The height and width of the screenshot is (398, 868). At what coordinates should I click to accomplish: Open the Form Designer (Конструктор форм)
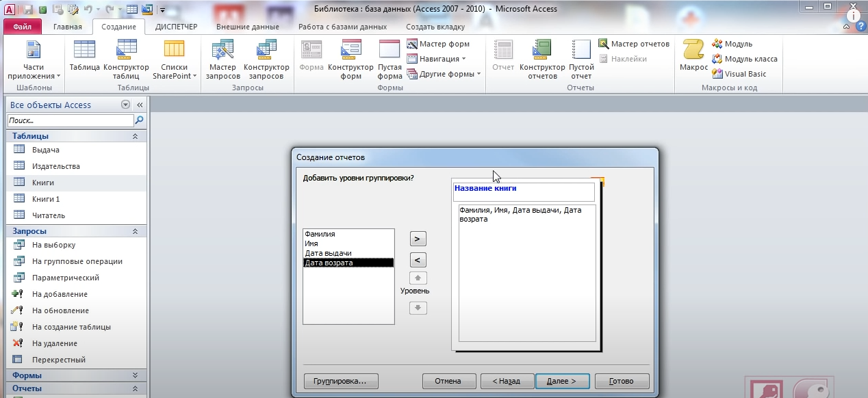(x=350, y=57)
